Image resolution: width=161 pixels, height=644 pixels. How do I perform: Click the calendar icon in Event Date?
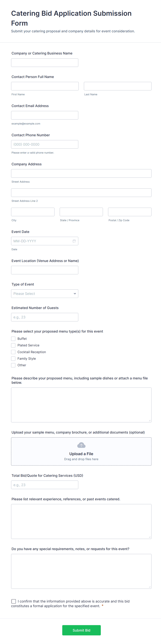tap(74, 241)
